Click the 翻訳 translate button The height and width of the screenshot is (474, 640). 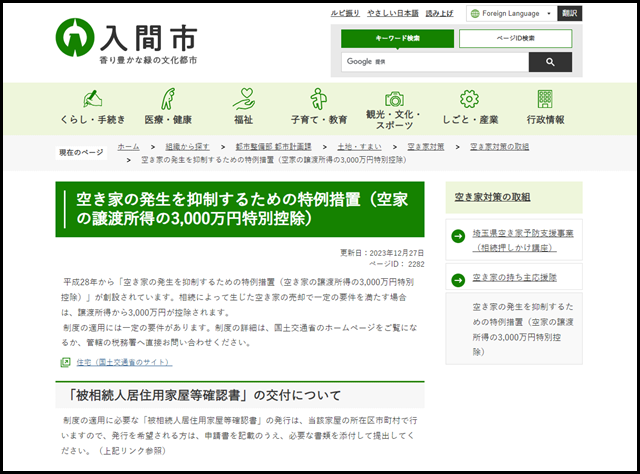click(x=569, y=13)
